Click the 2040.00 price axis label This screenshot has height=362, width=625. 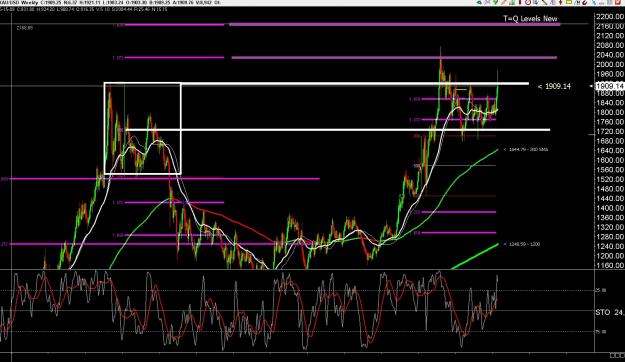point(610,55)
